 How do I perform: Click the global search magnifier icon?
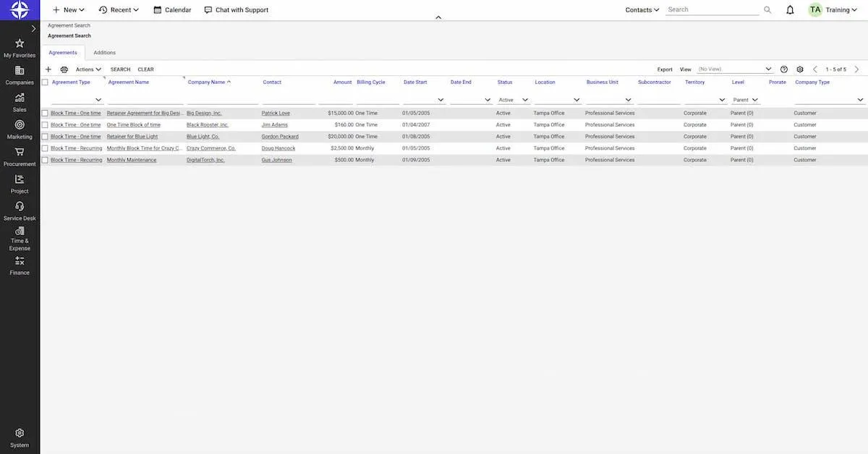tap(767, 10)
